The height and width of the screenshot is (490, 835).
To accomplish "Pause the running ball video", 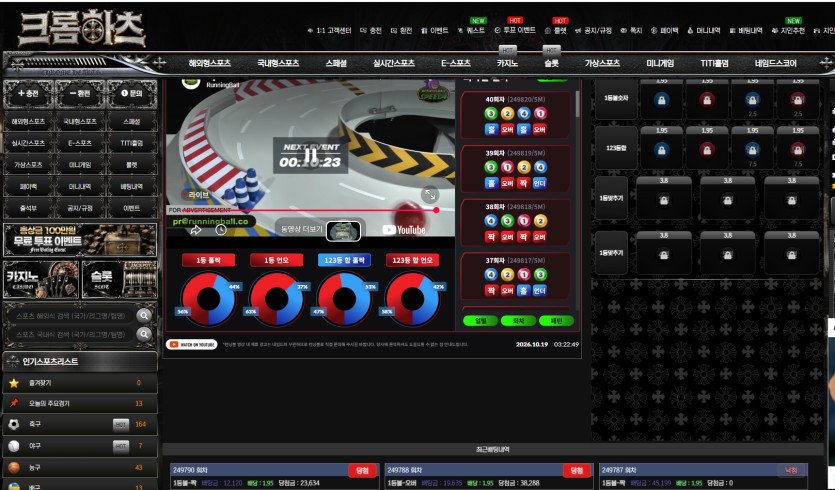I will click(310, 155).
